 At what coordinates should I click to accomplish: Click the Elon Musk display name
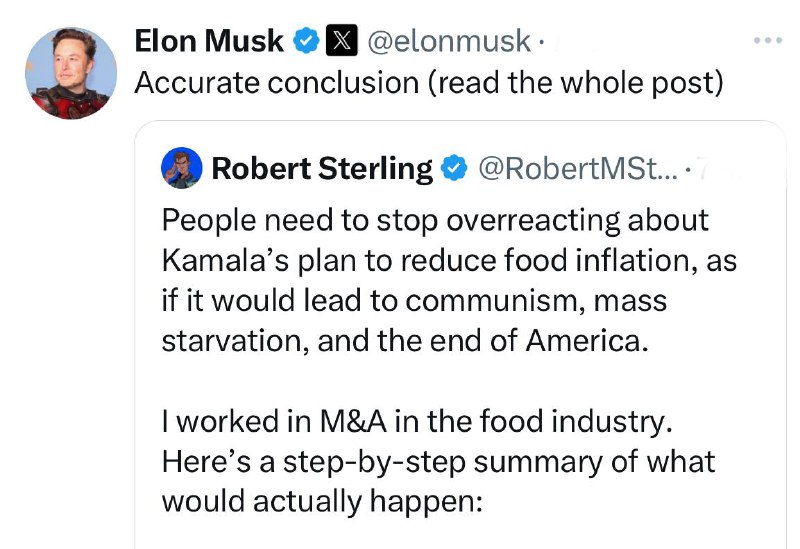point(209,41)
